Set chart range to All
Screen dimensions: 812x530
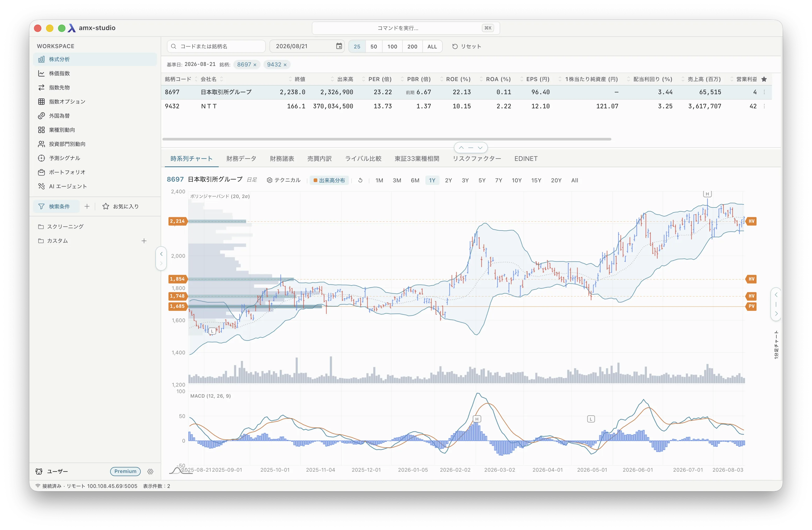[574, 180]
